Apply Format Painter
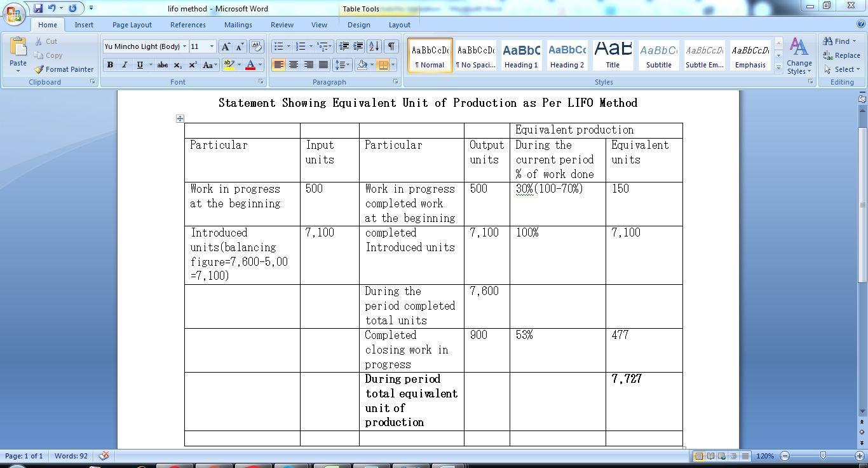868x468 pixels. tap(64, 69)
